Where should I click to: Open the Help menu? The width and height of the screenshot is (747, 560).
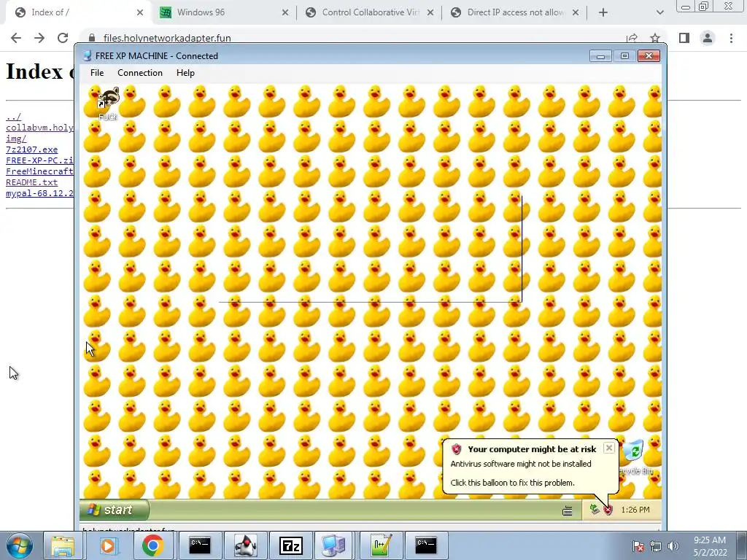[185, 73]
